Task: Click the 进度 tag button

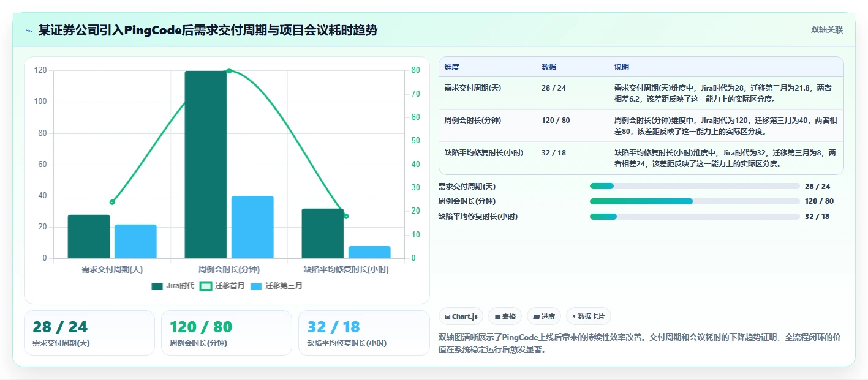Action: (544, 316)
